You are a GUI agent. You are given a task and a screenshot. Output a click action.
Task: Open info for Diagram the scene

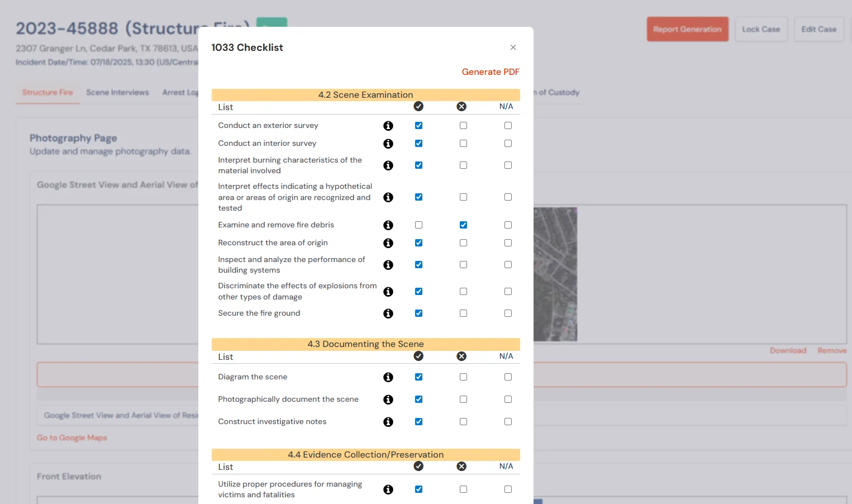tap(388, 377)
